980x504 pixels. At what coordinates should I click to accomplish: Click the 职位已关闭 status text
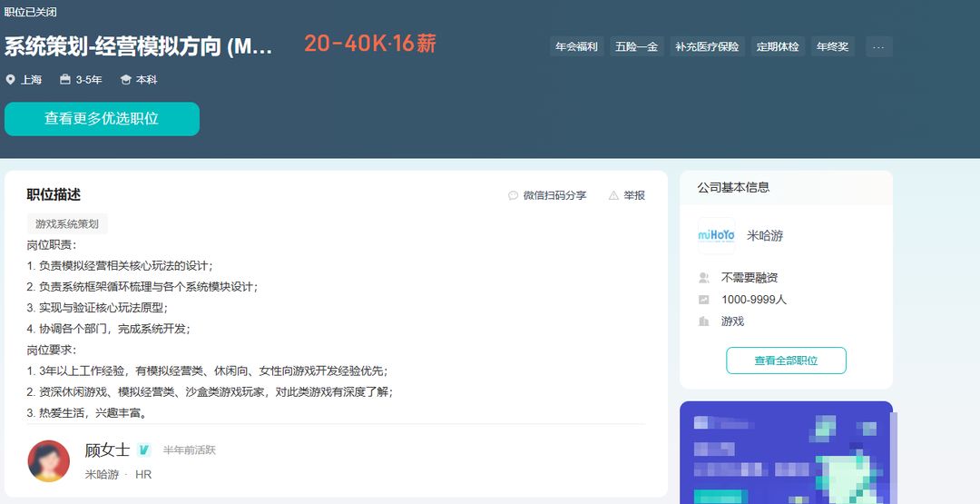point(30,12)
